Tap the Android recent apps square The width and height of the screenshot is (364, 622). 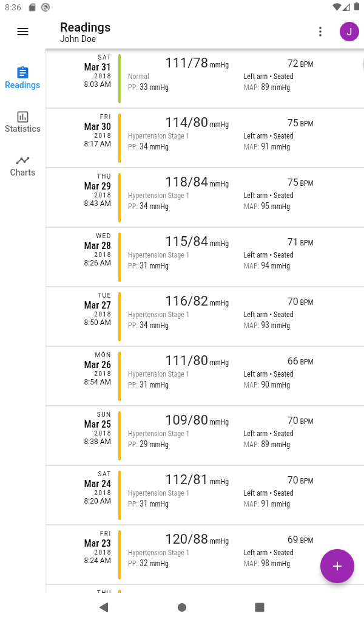click(x=260, y=607)
